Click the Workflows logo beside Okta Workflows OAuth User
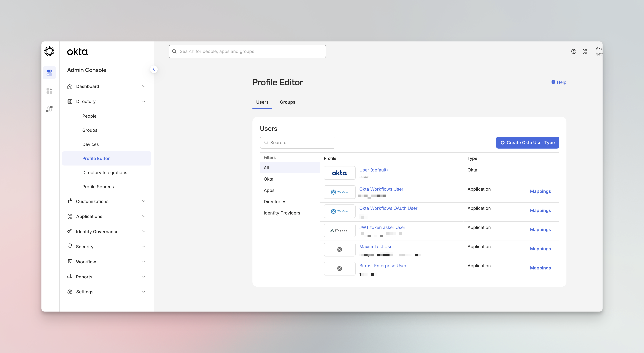This screenshot has width=644, height=353. (339, 211)
